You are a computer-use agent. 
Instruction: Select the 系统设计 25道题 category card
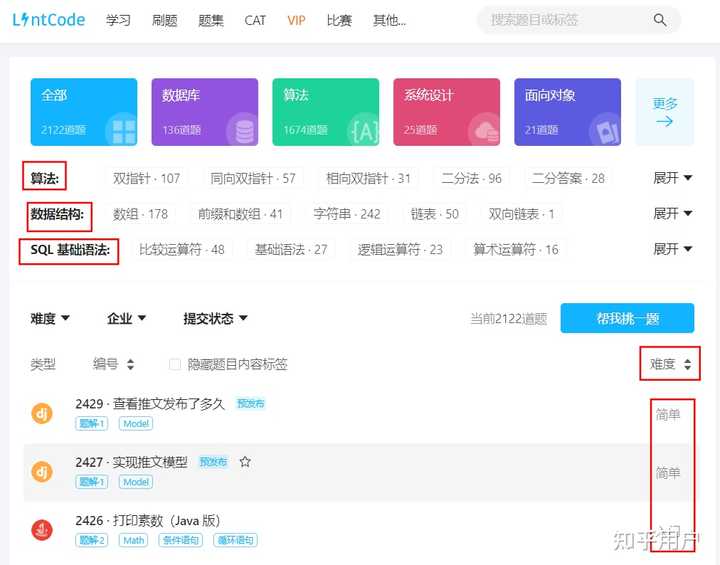point(447,112)
